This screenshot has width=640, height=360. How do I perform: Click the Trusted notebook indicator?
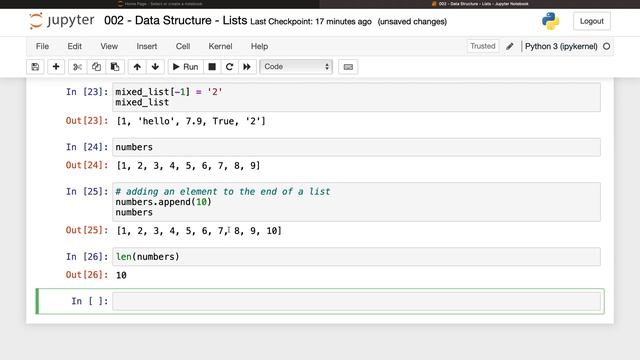pyautogui.click(x=482, y=46)
